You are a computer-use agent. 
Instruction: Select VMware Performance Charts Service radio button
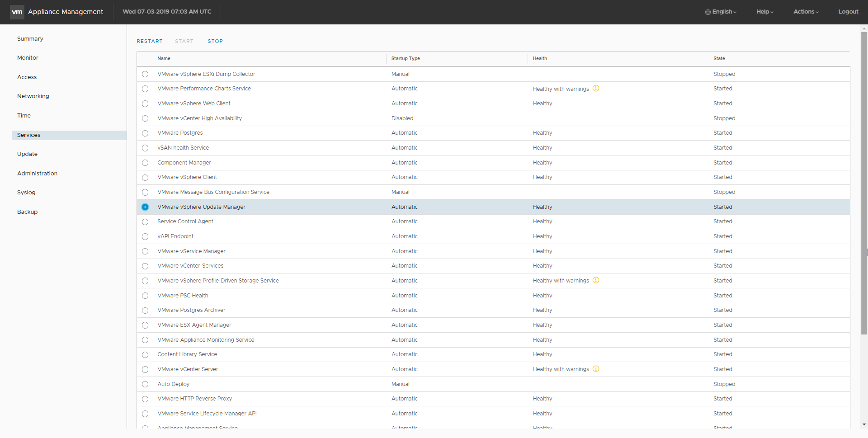[145, 89]
